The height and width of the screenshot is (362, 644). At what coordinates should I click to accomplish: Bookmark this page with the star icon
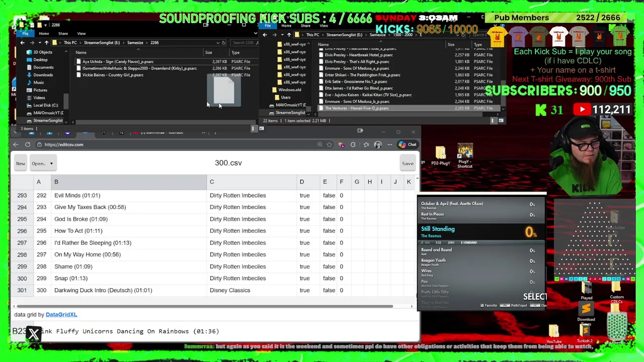(329, 145)
